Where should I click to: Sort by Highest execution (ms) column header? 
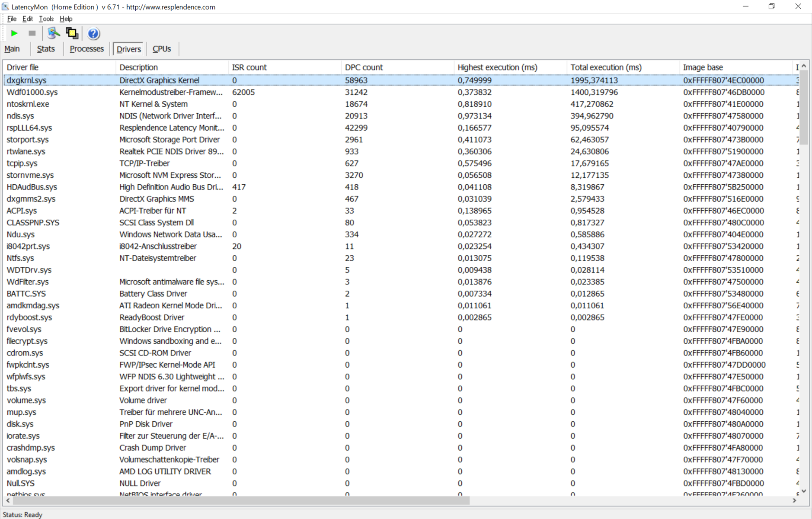click(511, 67)
